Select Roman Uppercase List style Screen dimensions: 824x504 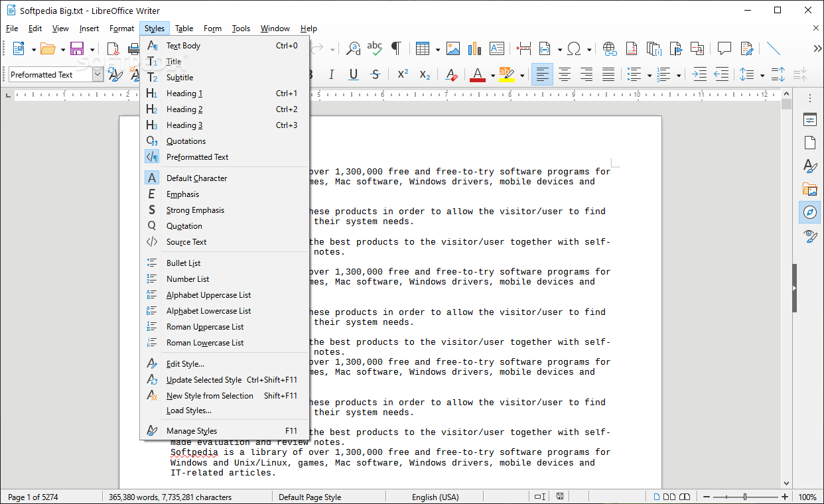pyautogui.click(x=224, y=327)
